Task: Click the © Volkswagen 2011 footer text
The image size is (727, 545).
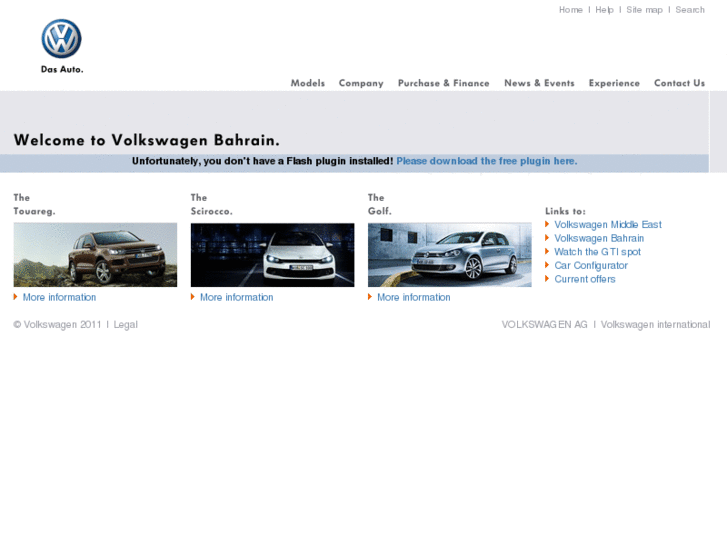Action: (57, 325)
